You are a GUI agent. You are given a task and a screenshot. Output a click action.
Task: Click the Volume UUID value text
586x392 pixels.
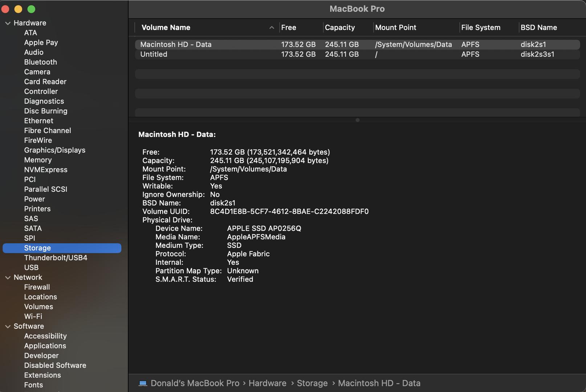[x=289, y=212]
